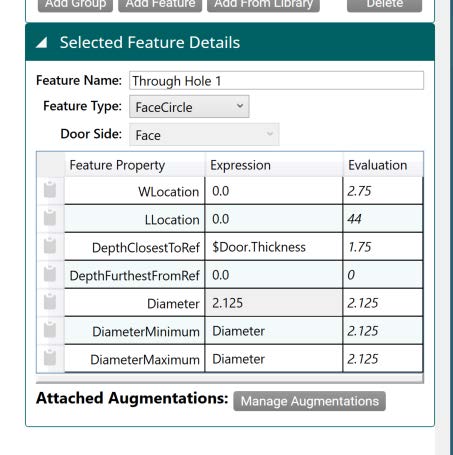The image size is (453, 455).
Task: Click the WLocation evaluation value 2.75
Action: [359, 191]
